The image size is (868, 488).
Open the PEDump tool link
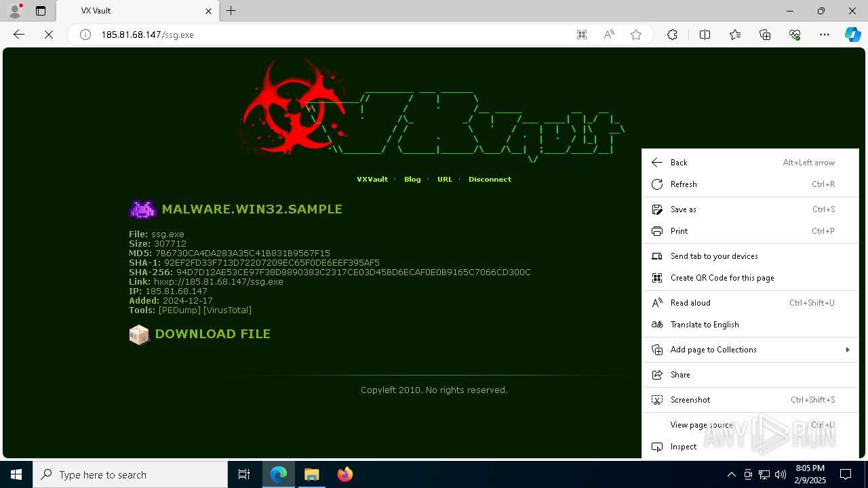pyautogui.click(x=180, y=310)
